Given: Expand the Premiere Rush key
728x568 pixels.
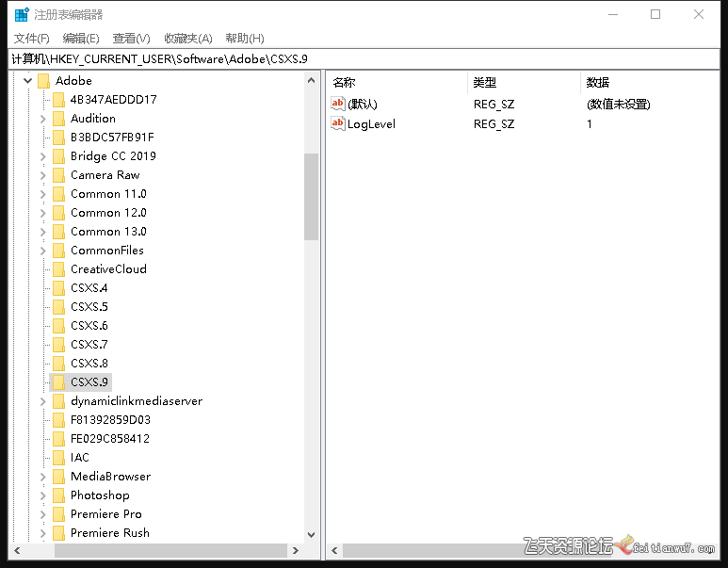Looking at the screenshot, I should [43, 533].
